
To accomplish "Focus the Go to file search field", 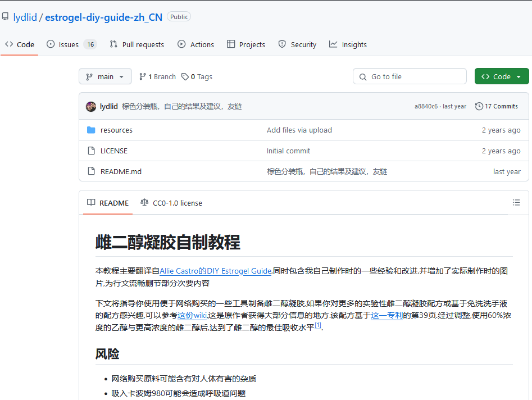I will point(410,76).
